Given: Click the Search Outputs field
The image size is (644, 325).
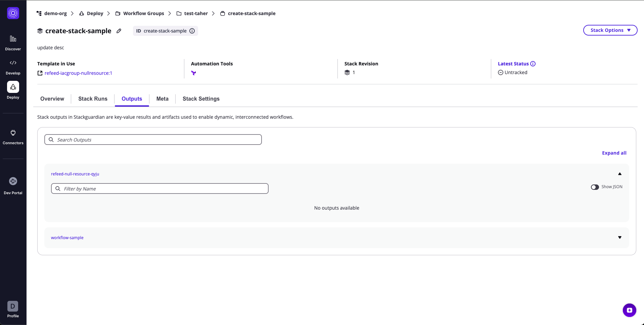Looking at the screenshot, I should [x=153, y=140].
